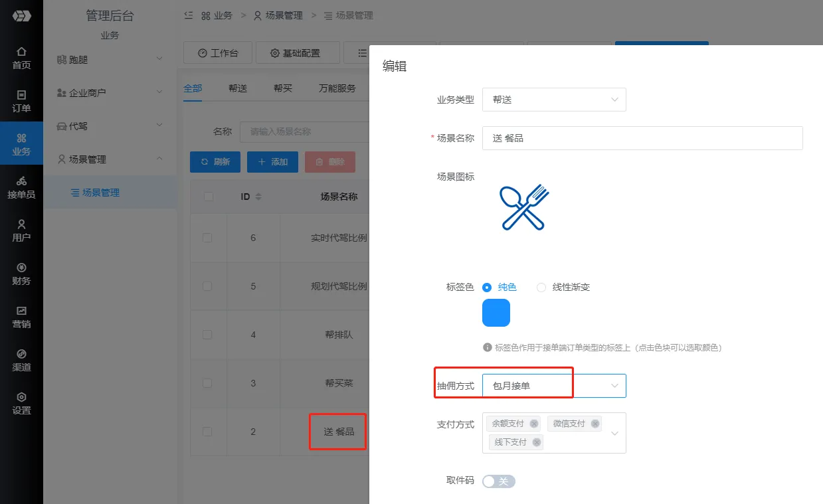The height and width of the screenshot is (504, 823).
Task: Click the 刷新 refresh button
Action: pyautogui.click(x=215, y=161)
